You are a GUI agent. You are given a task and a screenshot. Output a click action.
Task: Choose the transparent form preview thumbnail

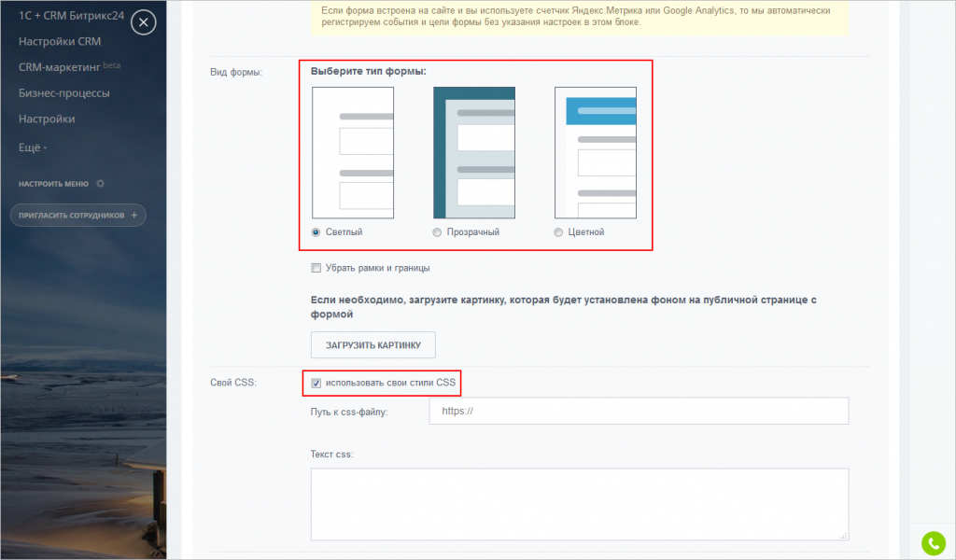(x=473, y=152)
